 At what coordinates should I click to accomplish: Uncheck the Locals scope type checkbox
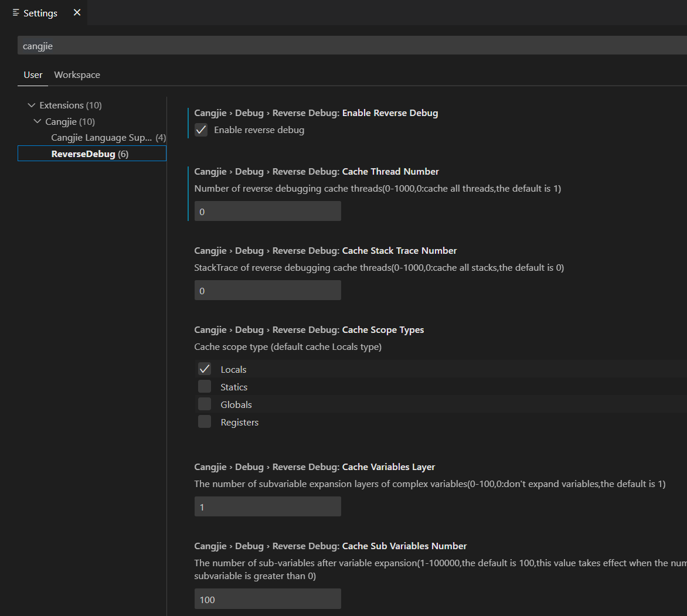(x=205, y=369)
